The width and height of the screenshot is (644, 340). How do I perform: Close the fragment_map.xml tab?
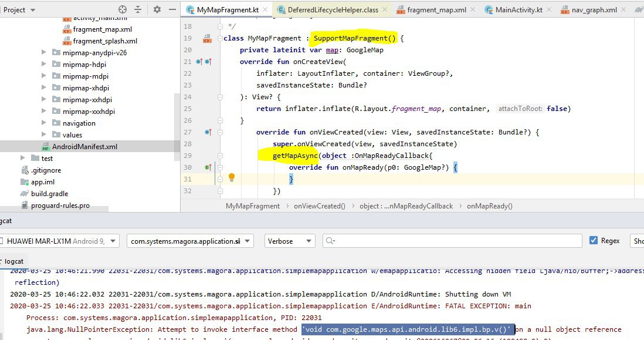coord(473,9)
